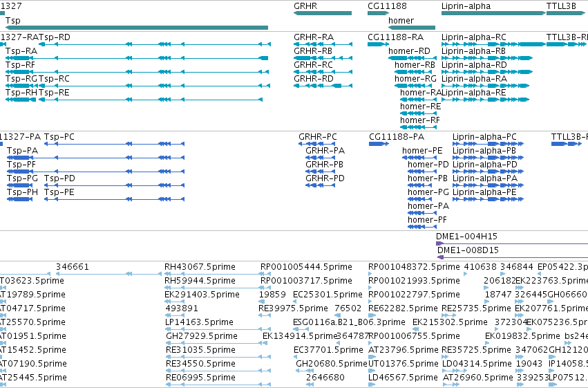Select protein label Tsp-PG
Screen dimensions: 588x388
23,178
